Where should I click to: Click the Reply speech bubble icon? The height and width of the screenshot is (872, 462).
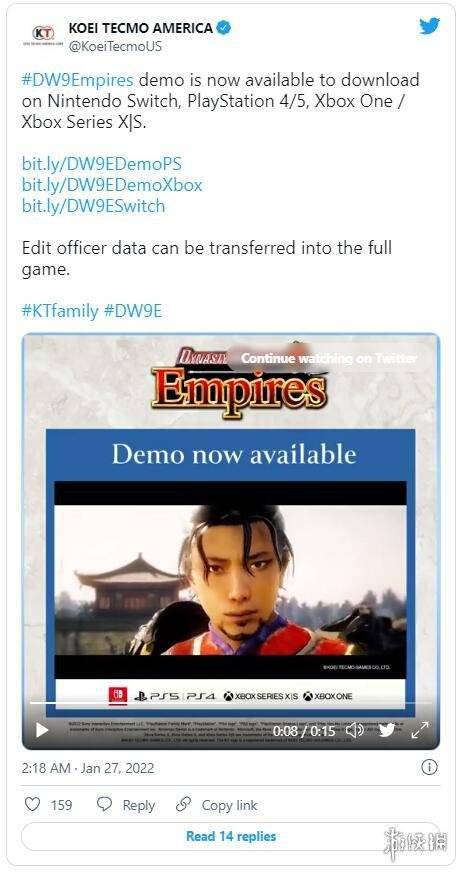pos(104,804)
